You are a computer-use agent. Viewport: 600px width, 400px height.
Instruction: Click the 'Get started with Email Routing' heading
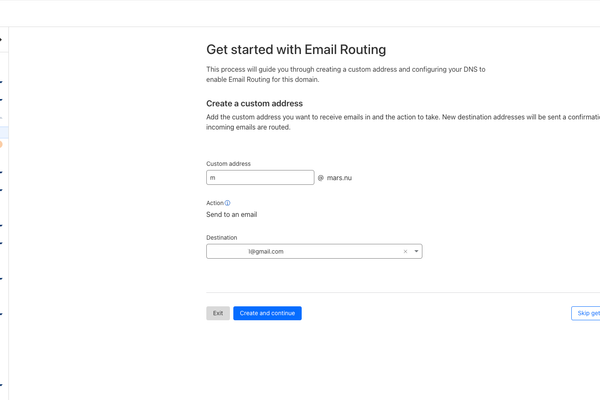tap(295, 49)
